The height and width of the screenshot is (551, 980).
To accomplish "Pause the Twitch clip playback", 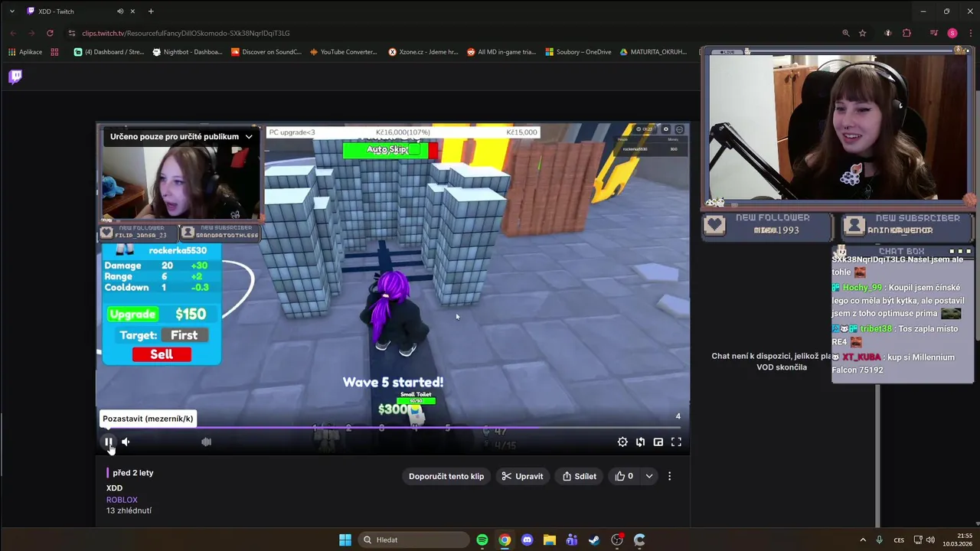I will (x=109, y=442).
